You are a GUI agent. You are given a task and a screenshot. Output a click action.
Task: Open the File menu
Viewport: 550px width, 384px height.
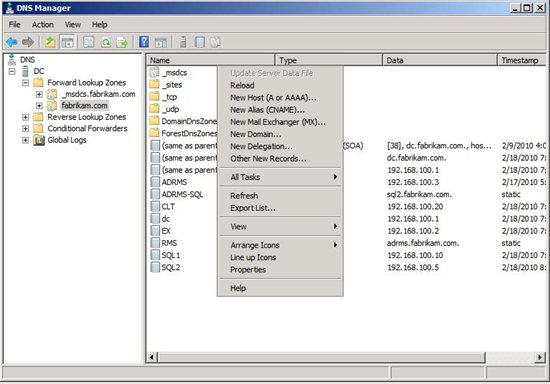(x=14, y=25)
